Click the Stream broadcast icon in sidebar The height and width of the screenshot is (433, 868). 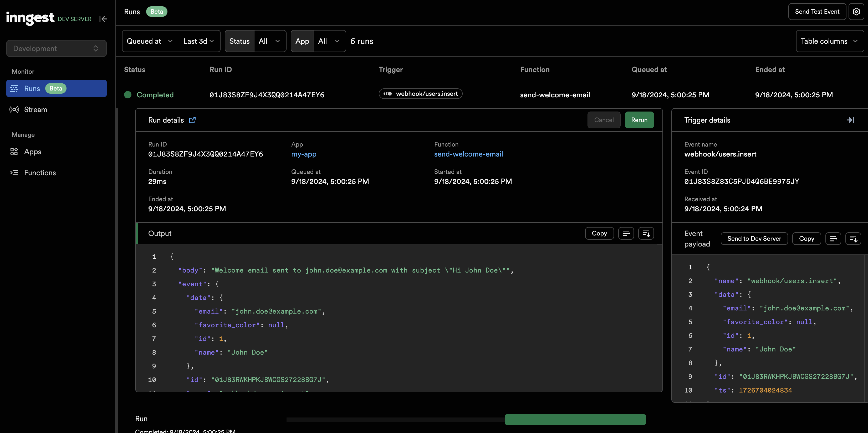pyautogui.click(x=14, y=110)
